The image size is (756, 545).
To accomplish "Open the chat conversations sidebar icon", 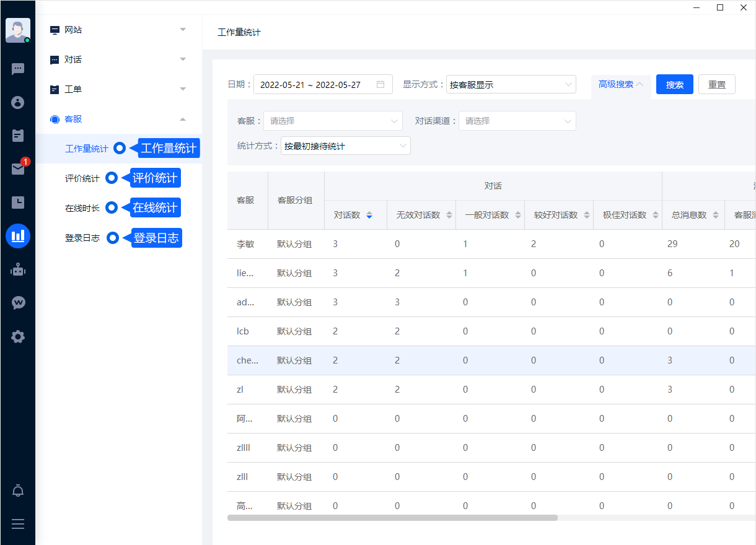I will pyautogui.click(x=18, y=69).
